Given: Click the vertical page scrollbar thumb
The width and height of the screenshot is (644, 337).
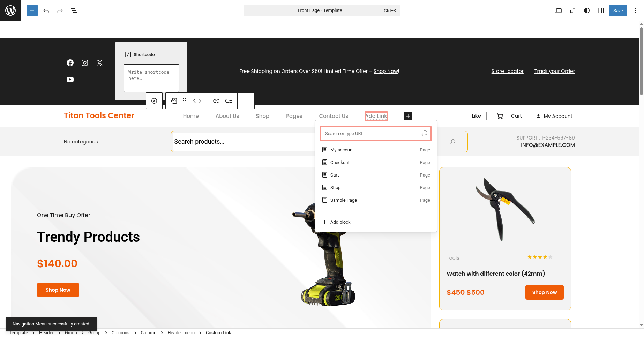Looking at the screenshot, I should pos(641,61).
